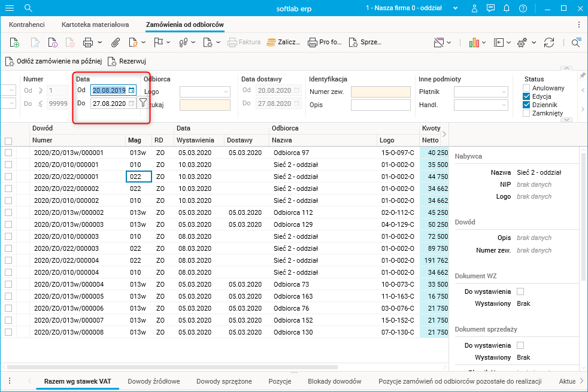
Task: Open the company selector Nasza firma dropdown
Action: [x=456, y=8]
